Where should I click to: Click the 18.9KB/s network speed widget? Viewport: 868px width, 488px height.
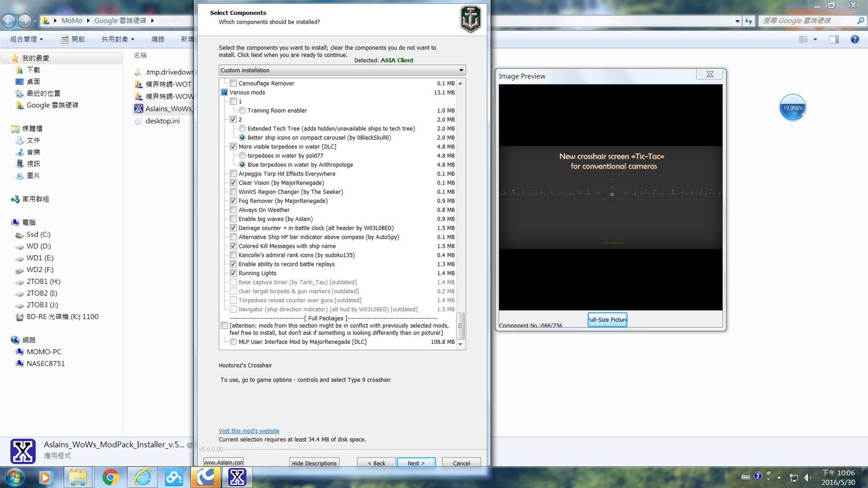click(793, 107)
